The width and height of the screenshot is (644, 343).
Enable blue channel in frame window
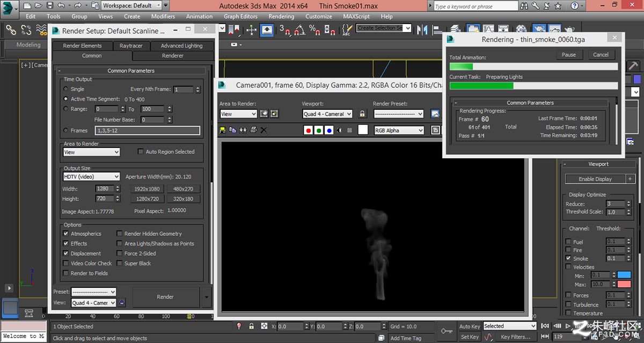pos(329,130)
